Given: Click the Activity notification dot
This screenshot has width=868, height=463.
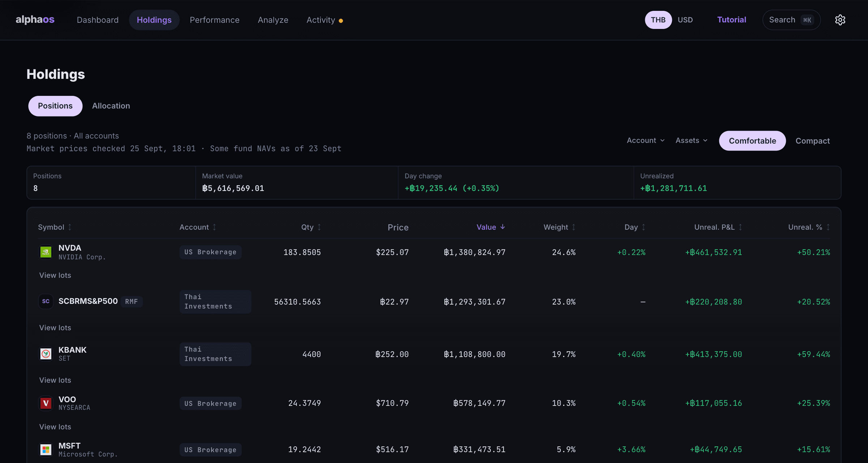Looking at the screenshot, I should coord(341,21).
